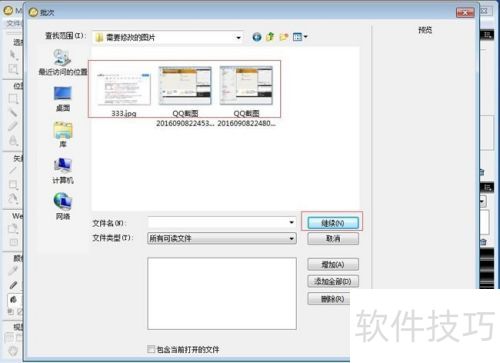Create a new folder icon
The width and height of the screenshot is (500, 363).
pos(284,37)
